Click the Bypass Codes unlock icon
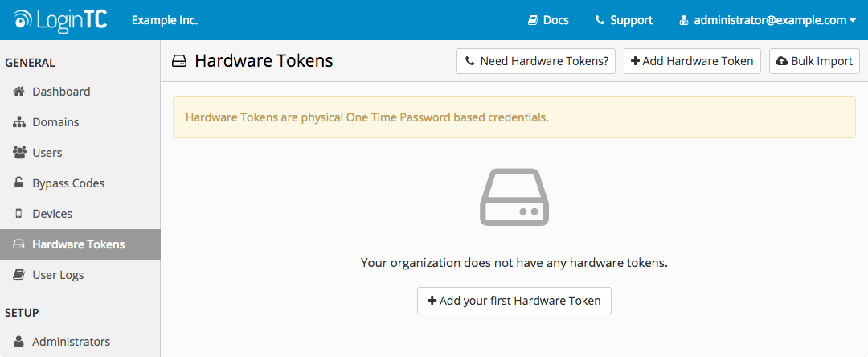The height and width of the screenshot is (357, 868). click(18, 182)
